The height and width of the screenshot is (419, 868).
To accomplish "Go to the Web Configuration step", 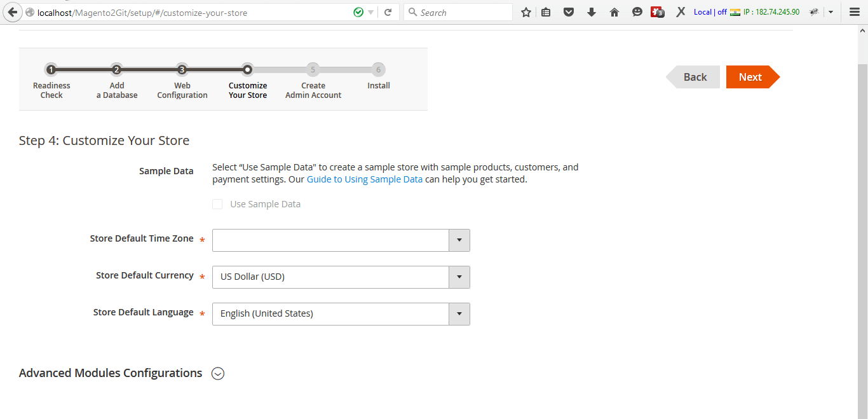I will pos(182,70).
